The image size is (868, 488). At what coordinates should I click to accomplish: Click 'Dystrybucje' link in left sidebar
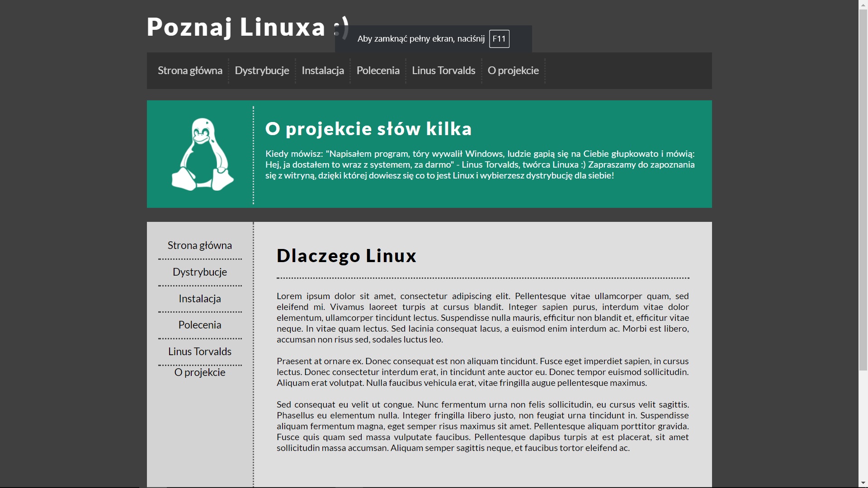coord(200,272)
